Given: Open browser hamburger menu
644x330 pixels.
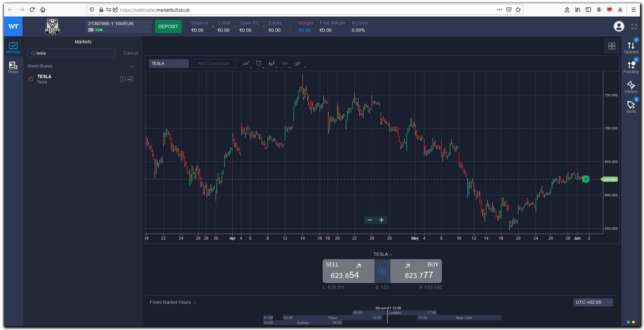Looking at the screenshot, I should click(x=633, y=10).
